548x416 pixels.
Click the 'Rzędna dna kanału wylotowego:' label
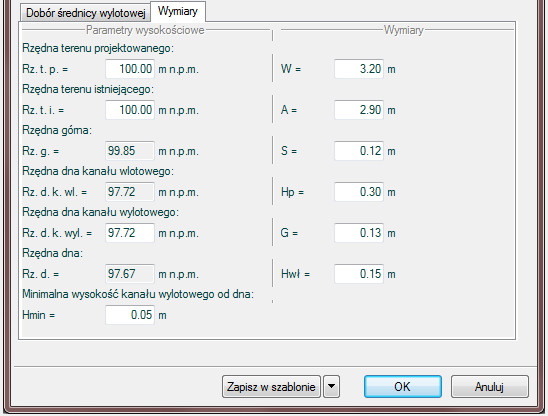coord(101,212)
